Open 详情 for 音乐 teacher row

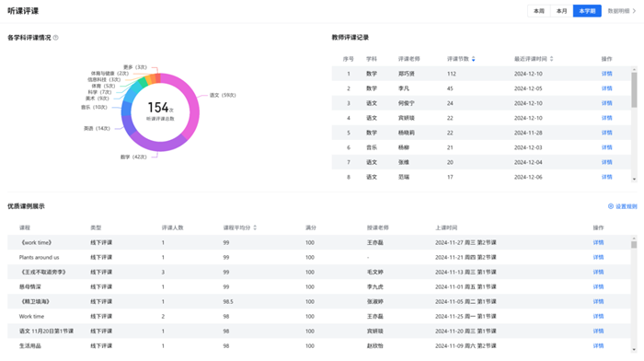606,147
